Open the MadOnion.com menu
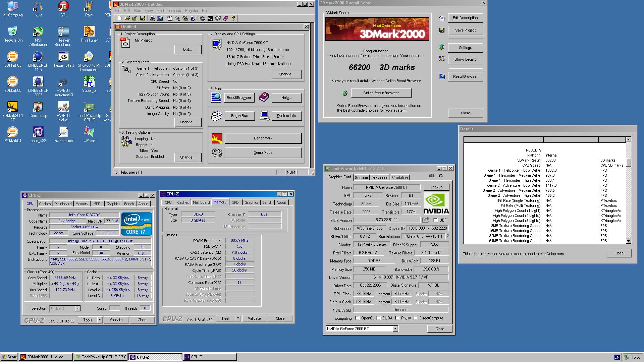This screenshot has width=644, height=362. (x=169, y=11)
